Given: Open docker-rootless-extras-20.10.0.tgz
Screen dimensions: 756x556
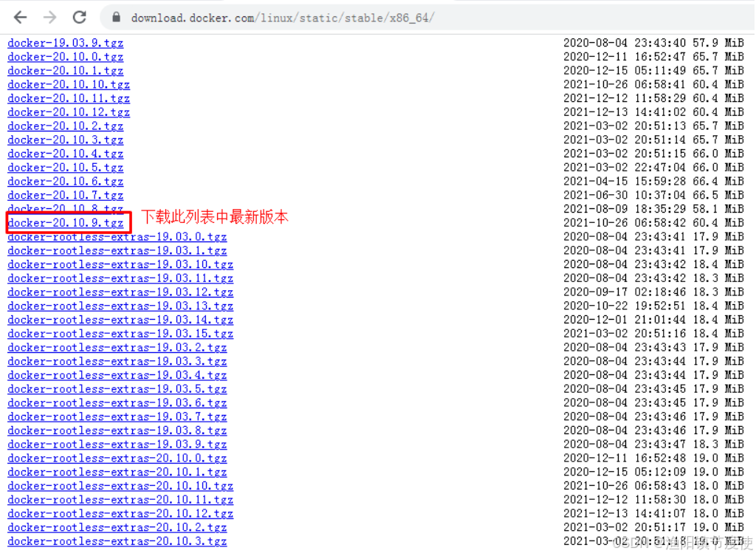Looking at the screenshot, I should coord(117,459).
